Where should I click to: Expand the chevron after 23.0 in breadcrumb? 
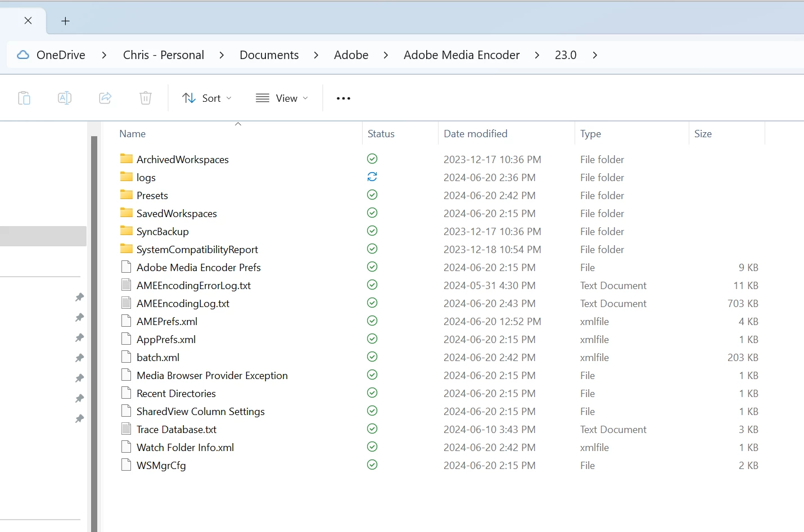[595, 55]
